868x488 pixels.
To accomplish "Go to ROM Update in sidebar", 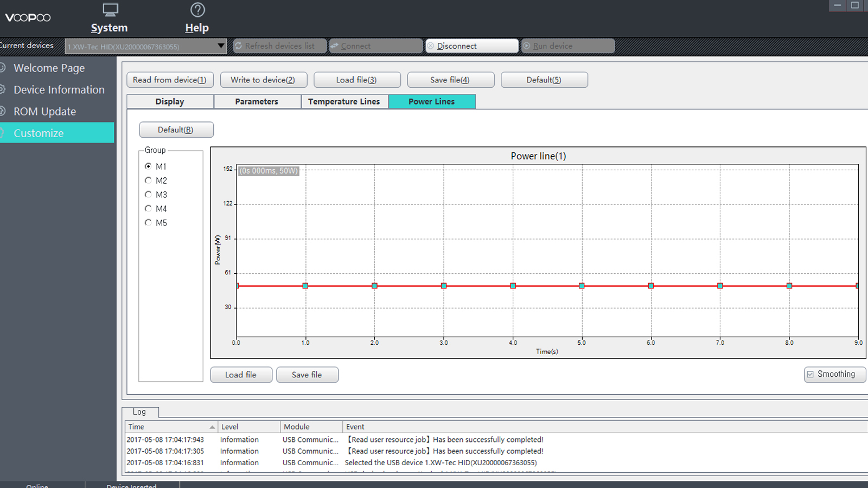I will click(x=44, y=111).
